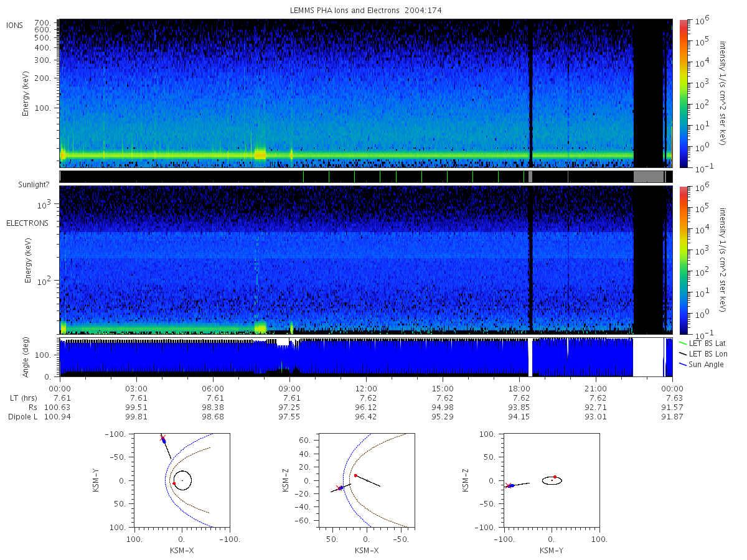Select the 'IONS' panel label
The width and height of the screenshot is (747, 560).
(16, 26)
